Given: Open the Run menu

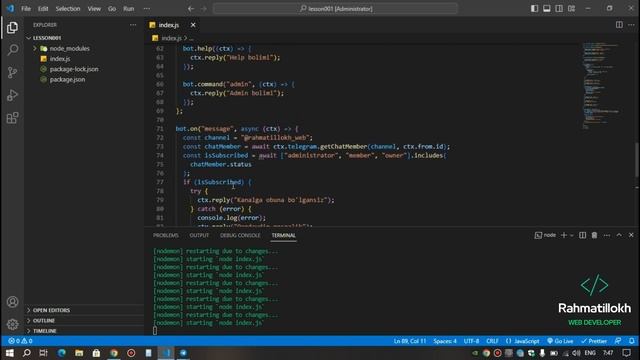Looking at the screenshot, I should tap(129, 9).
